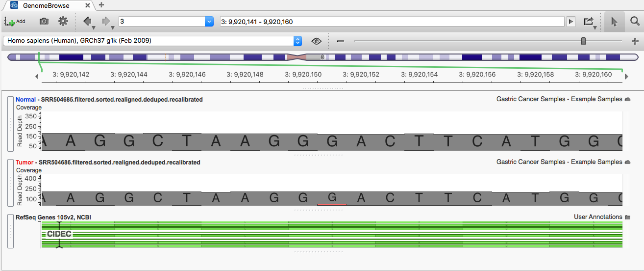The width and height of the screenshot is (644, 271).
Task: Click Normal track Gastric Cancer Samples label
Action: (x=559, y=100)
